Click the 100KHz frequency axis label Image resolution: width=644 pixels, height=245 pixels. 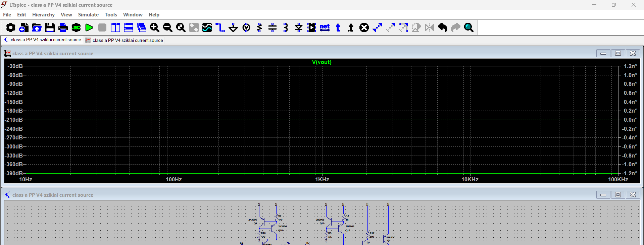pyautogui.click(x=618, y=179)
